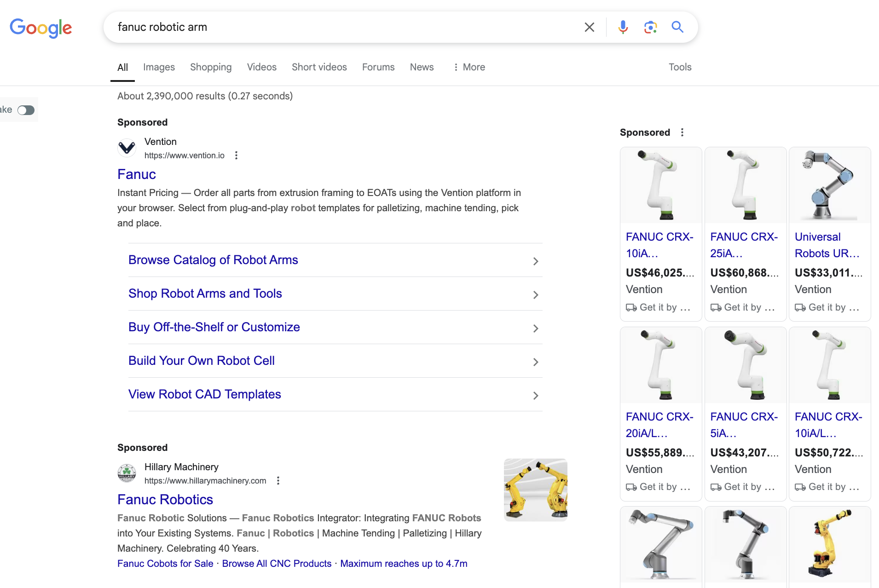Open the three-dot menu beside right Sponsored heading
The height and width of the screenshot is (588, 879).
[x=682, y=133]
